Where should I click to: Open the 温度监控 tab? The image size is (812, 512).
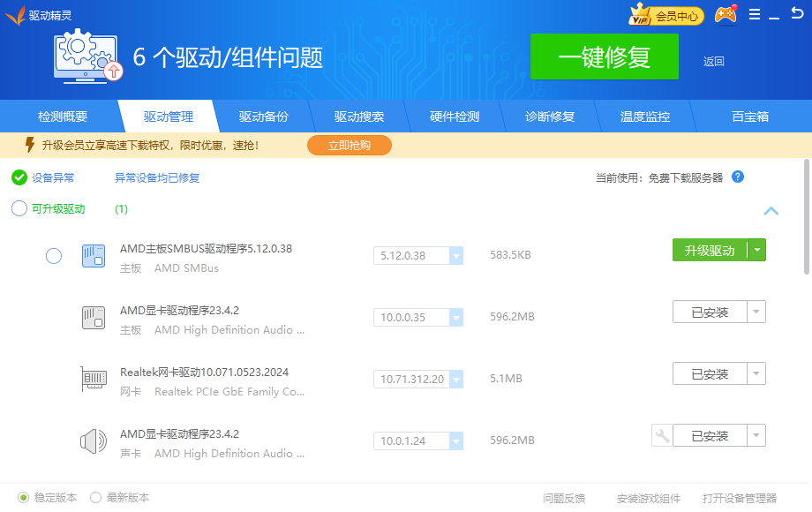(x=644, y=117)
